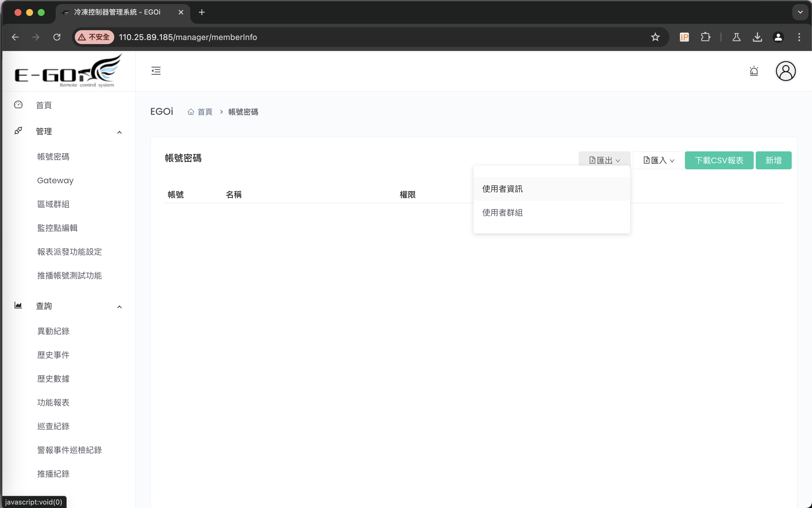Image resolution: width=812 pixels, height=508 pixels.
Task: Open the user profile avatar menu
Action: (785, 71)
